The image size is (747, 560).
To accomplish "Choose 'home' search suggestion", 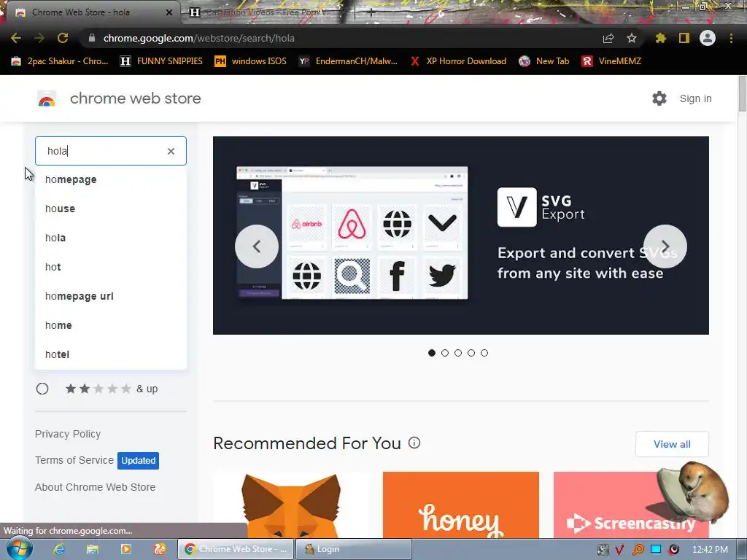I will [x=111, y=325].
